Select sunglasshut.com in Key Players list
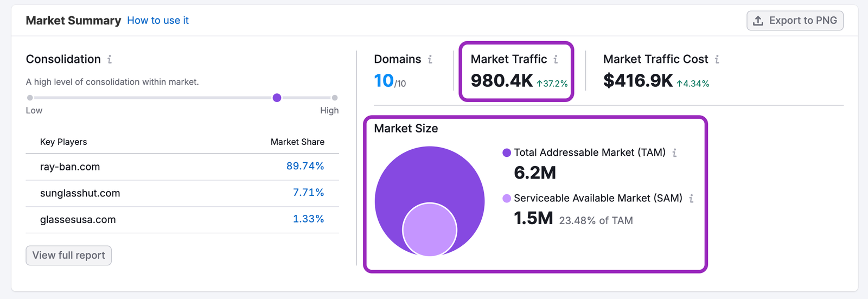Screen dimensions: 868x299 tap(80, 194)
